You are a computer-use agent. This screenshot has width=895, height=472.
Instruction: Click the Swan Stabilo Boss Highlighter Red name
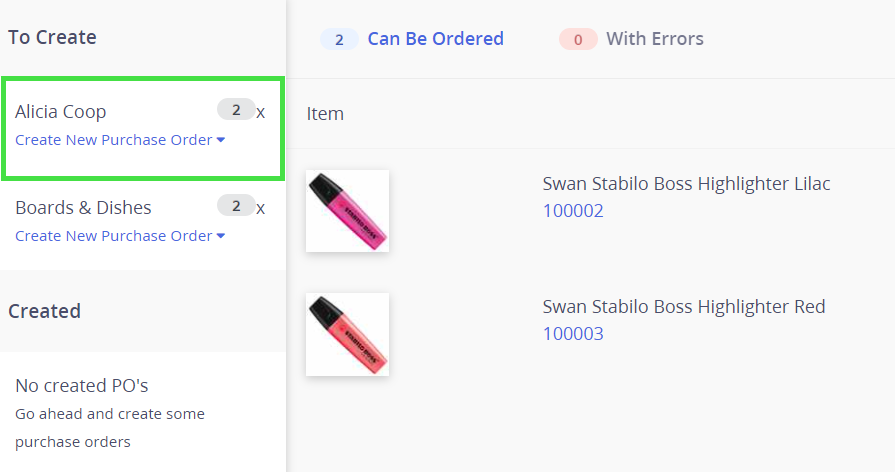(x=683, y=307)
